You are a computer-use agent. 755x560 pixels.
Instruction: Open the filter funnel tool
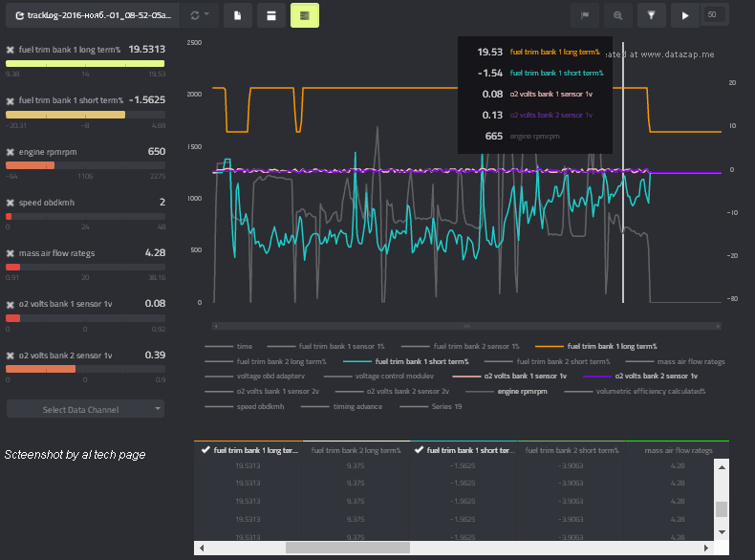click(x=652, y=15)
